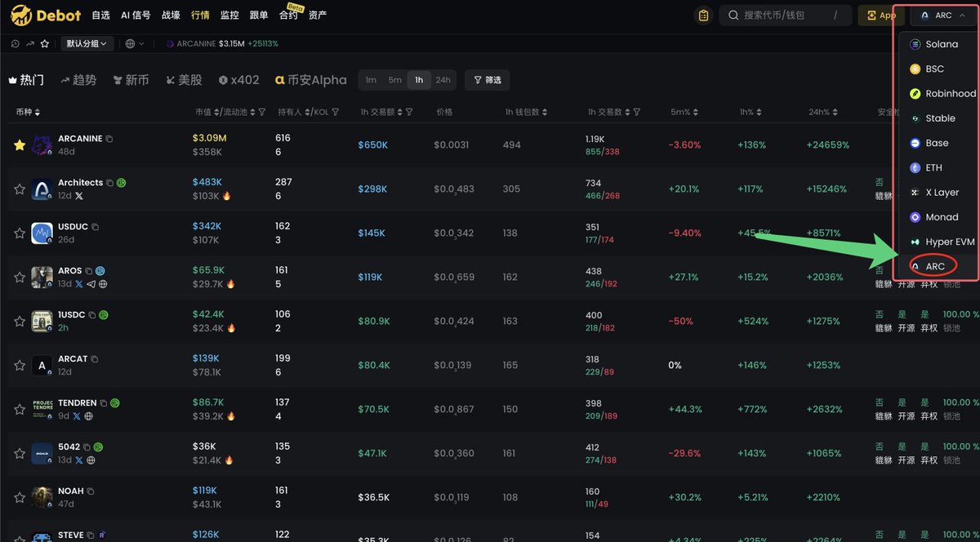Favorite the 1USDC token

(20, 322)
